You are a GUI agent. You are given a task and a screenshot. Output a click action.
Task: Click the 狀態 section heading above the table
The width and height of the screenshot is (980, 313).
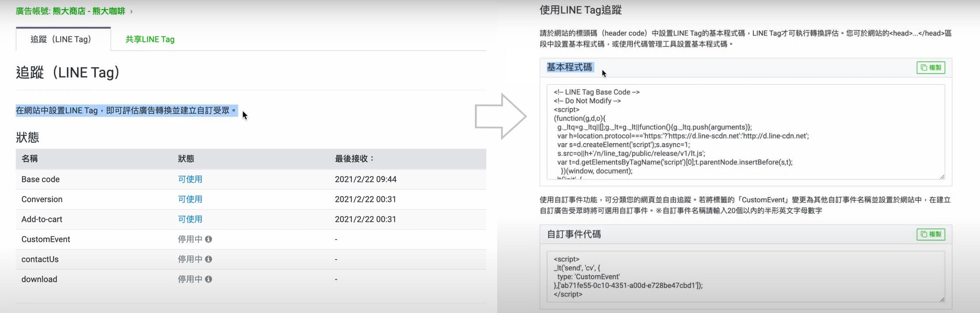pyautogui.click(x=28, y=137)
